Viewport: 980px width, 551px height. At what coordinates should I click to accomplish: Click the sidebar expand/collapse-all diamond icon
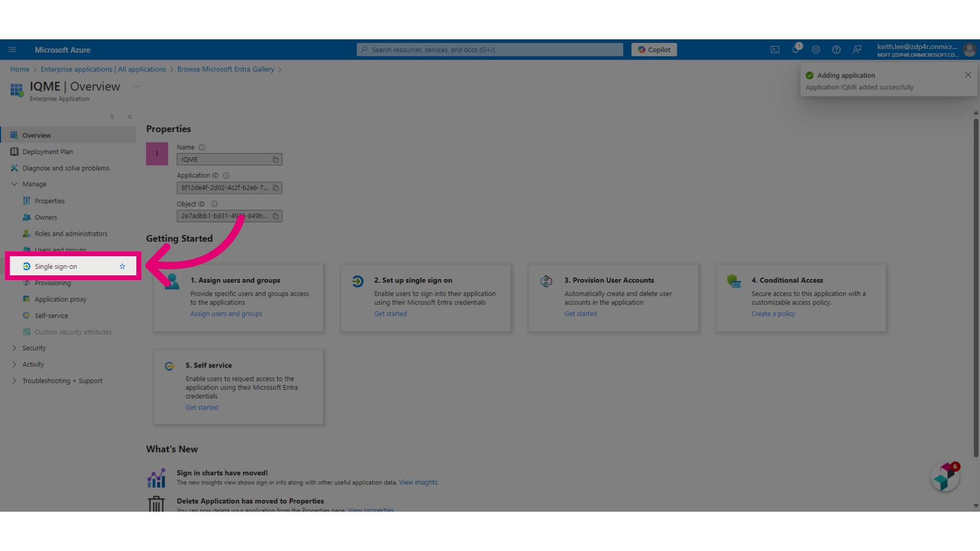point(112,117)
